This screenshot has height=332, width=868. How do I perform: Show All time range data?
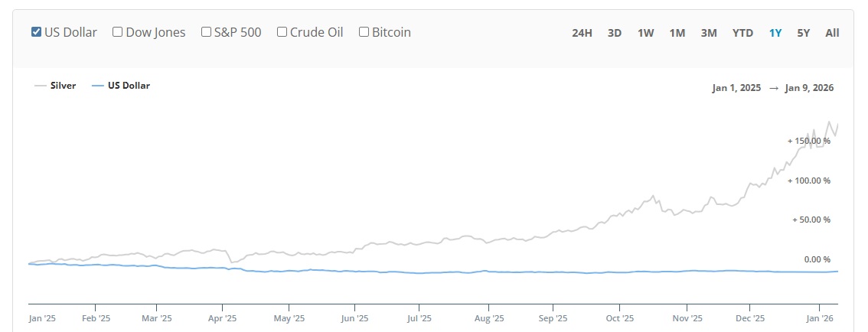[832, 33]
